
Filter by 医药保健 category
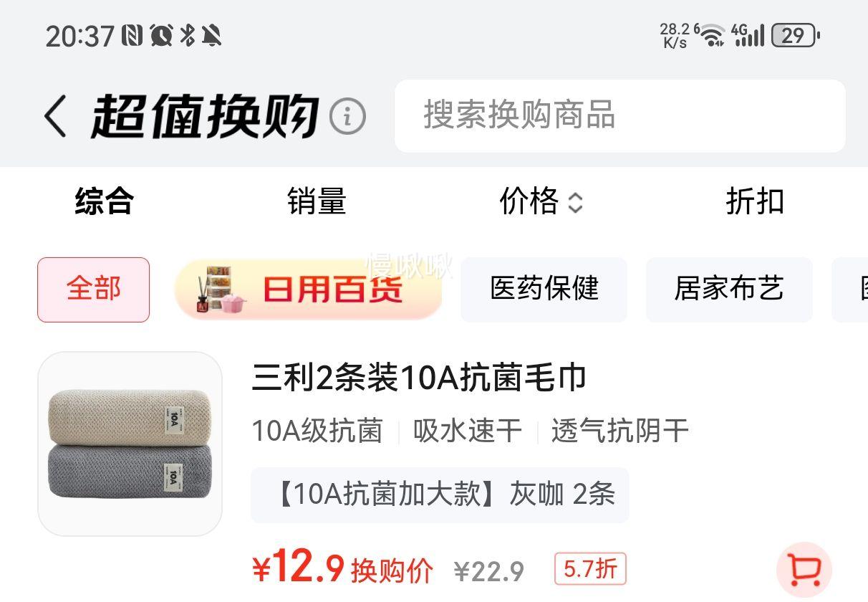point(544,290)
